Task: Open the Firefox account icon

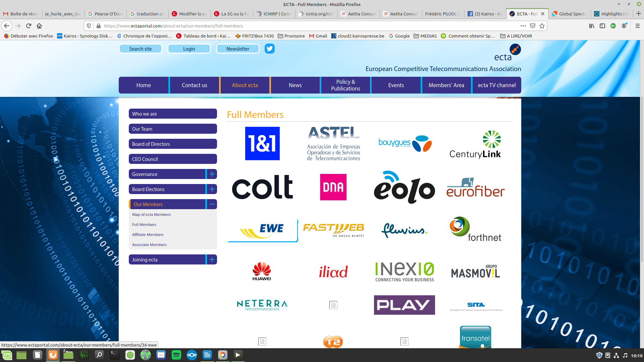Action: [x=624, y=26]
